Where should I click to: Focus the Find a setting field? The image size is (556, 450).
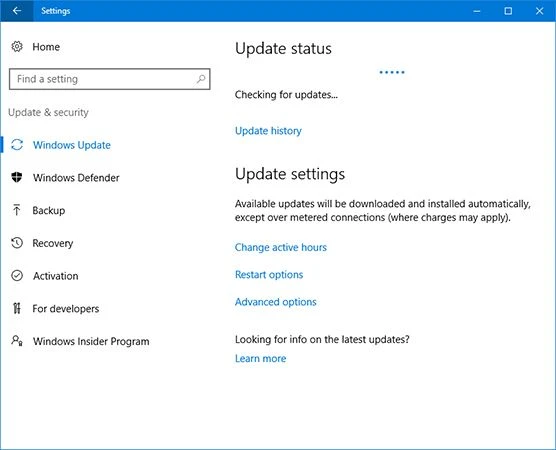tap(110, 79)
